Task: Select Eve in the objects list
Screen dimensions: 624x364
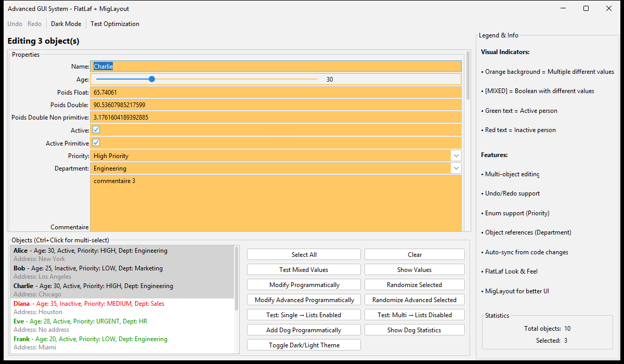Action: 123,326
